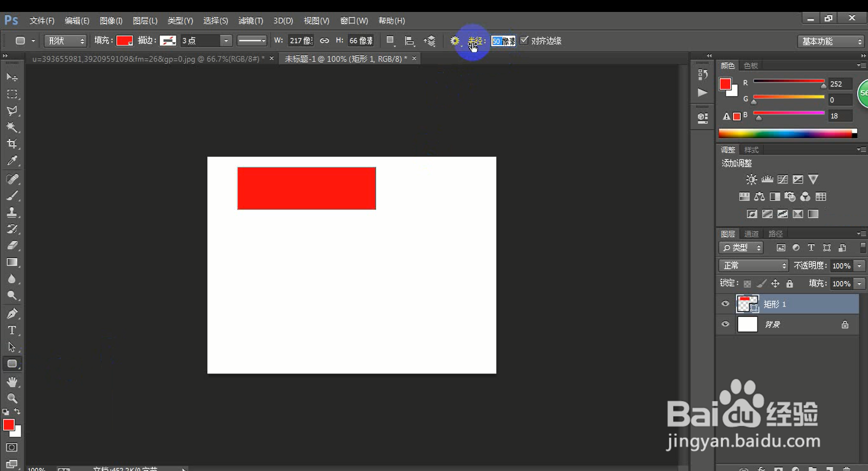The image size is (868, 471).
Task: Select the Zoom tool
Action: point(12,398)
